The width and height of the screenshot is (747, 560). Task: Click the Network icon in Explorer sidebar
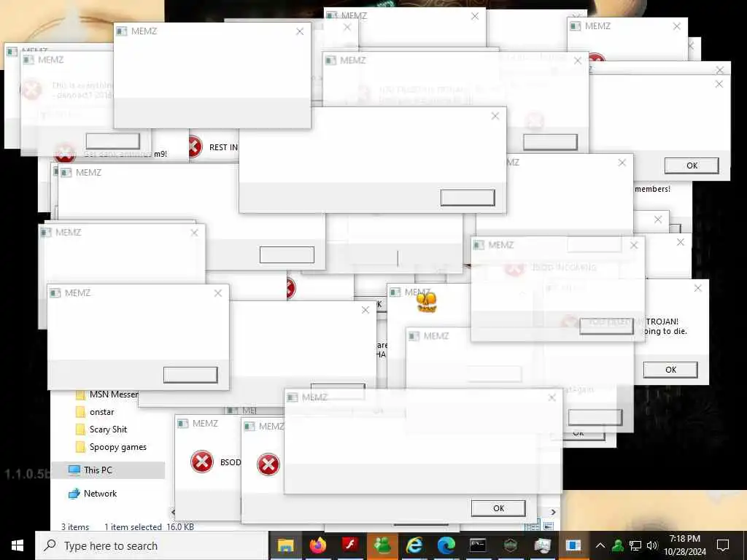(74, 494)
